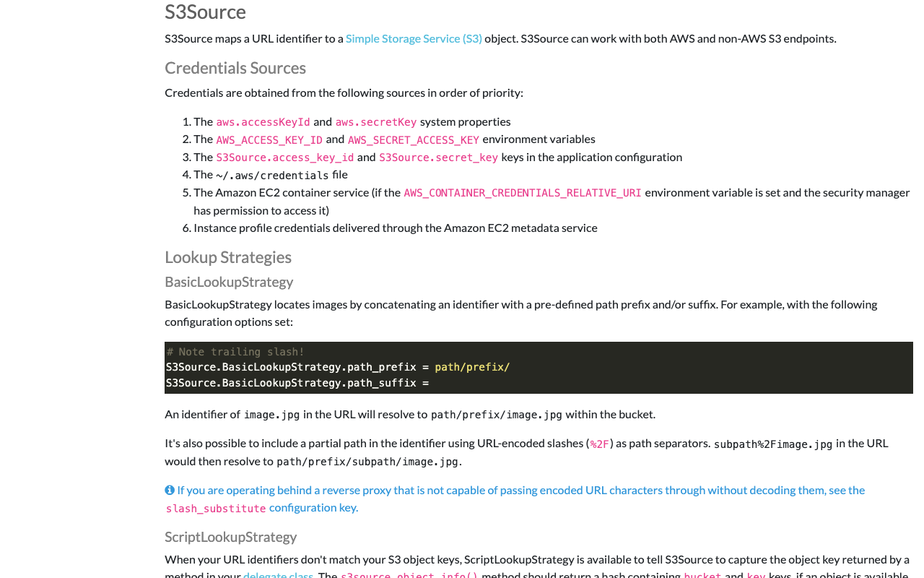Select the ScriptLookupStrategy subheading
Screen dimensions: 924x578
tap(230, 537)
